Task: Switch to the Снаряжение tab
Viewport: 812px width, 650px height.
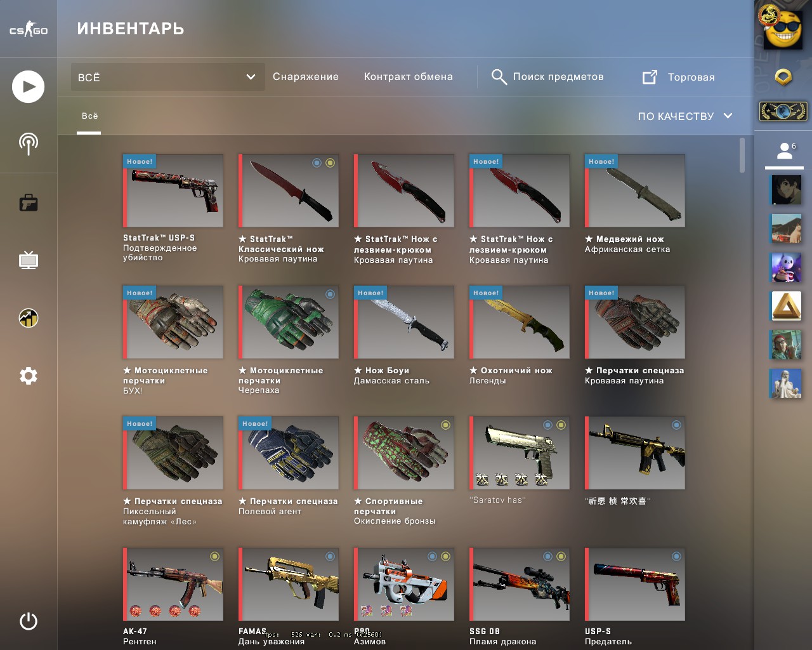Action: tap(306, 77)
